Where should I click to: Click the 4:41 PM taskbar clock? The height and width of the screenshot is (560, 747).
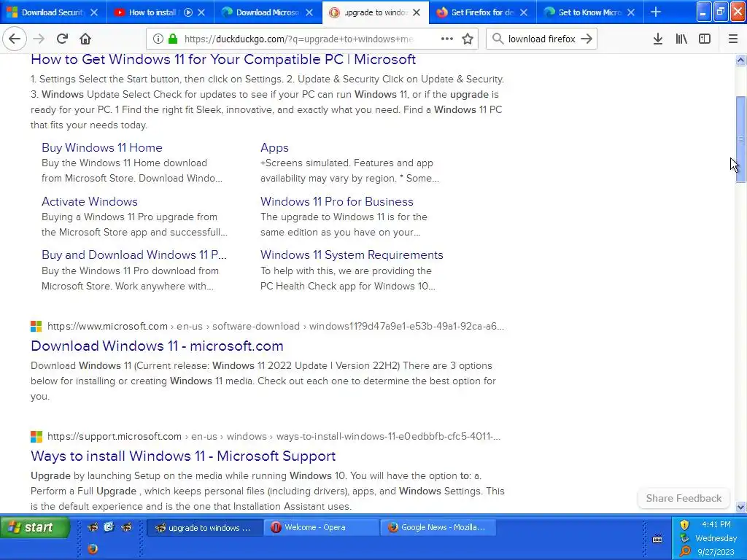coord(716,524)
